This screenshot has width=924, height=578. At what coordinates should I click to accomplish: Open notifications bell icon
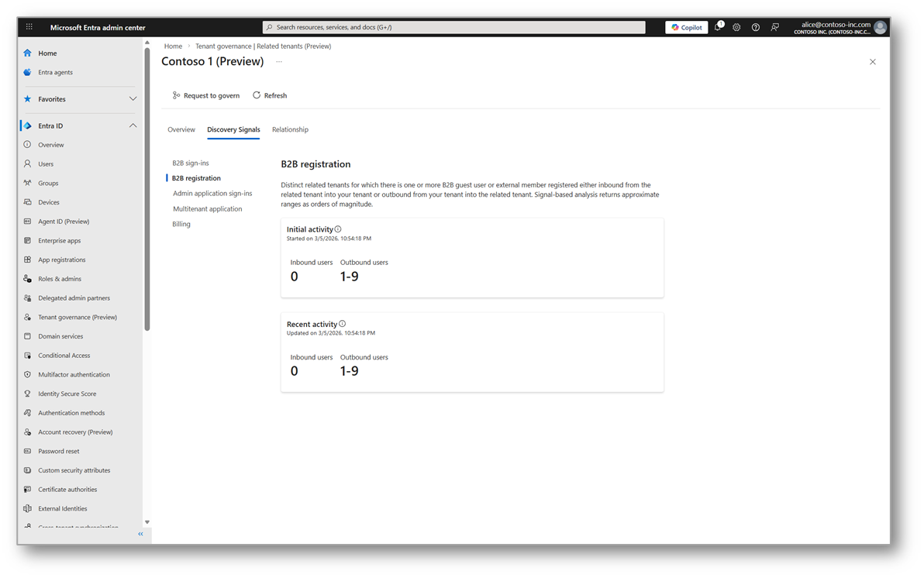coord(718,27)
